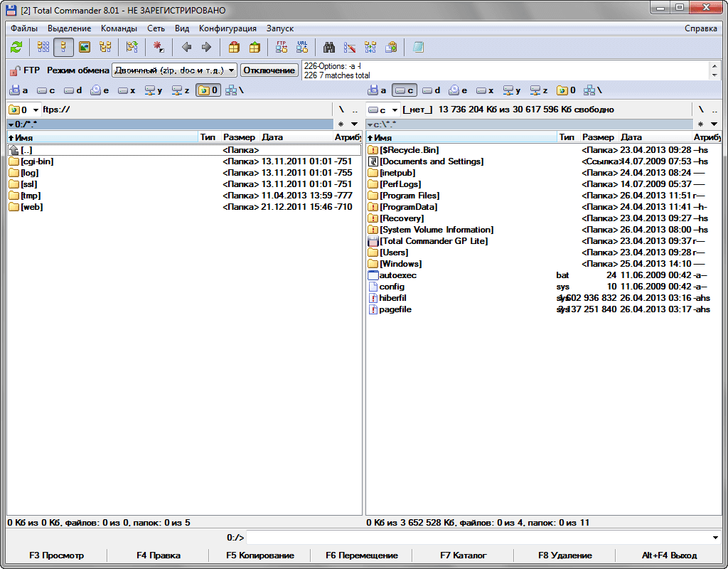
Task: Click the clipboard copy names toolbar icon
Action: (x=391, y=47)
